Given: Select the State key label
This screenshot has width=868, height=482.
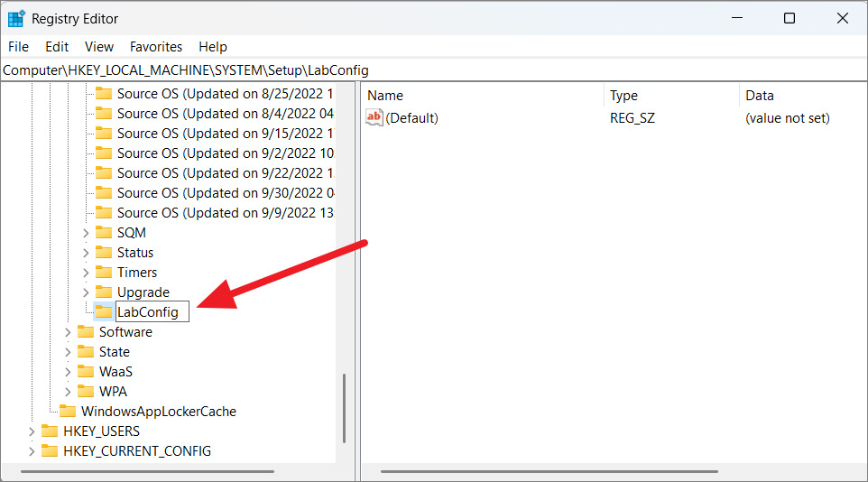Looking at the screenshot, I should click(x=115, y=352).
